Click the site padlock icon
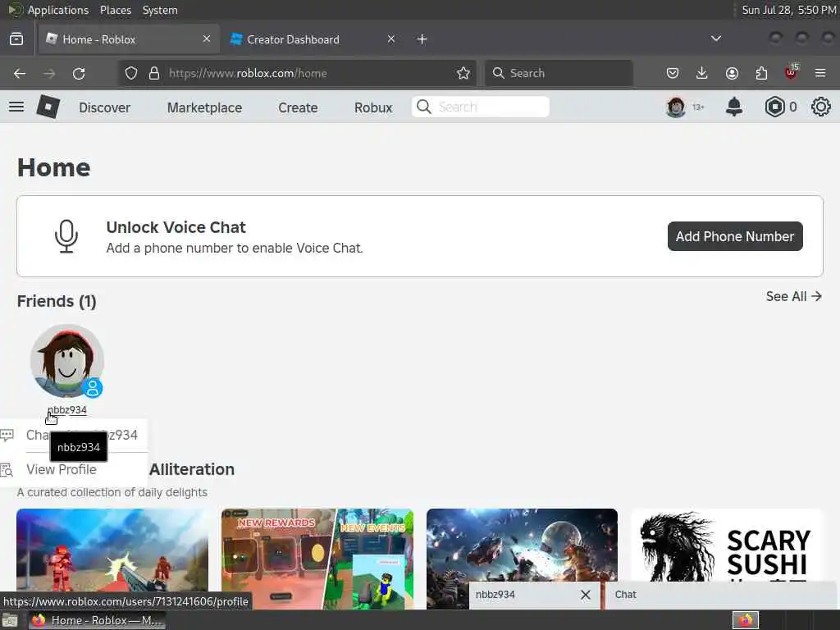This screenshot has width=840, height=630. coord(154,73)
